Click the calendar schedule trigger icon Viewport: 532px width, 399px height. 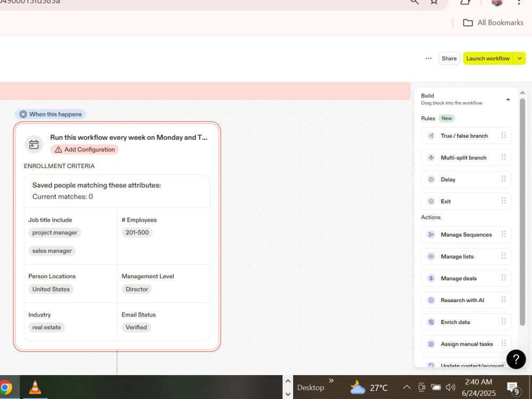pos(34,144)
